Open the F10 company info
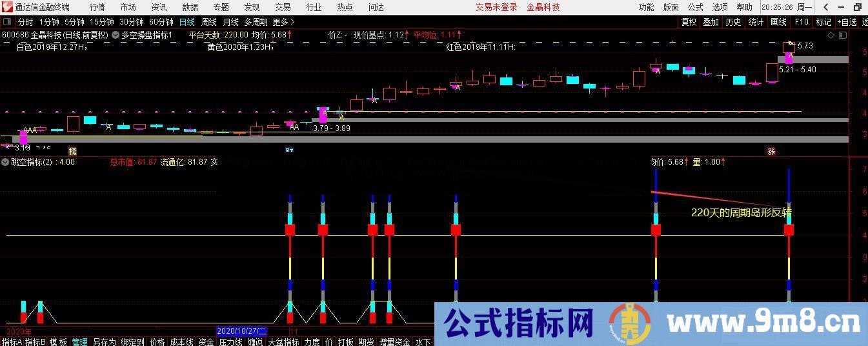Screen dimensions: 868x346 click(802, 22)
